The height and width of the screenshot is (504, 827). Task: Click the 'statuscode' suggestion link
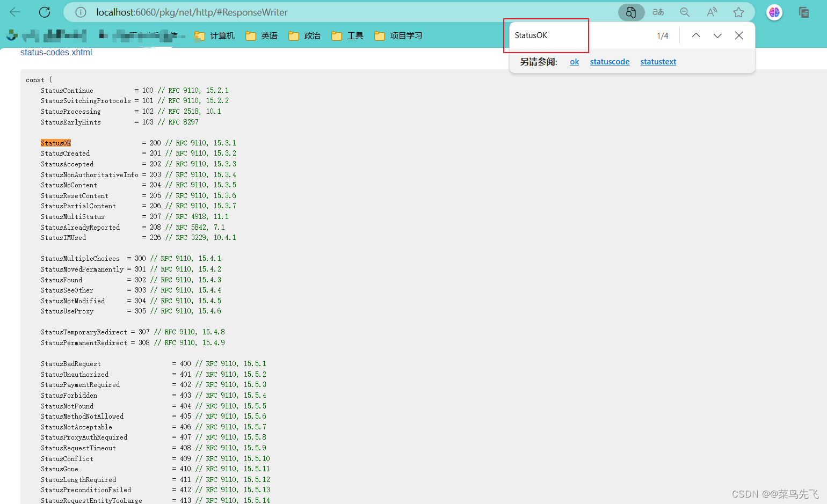(610, 62)
